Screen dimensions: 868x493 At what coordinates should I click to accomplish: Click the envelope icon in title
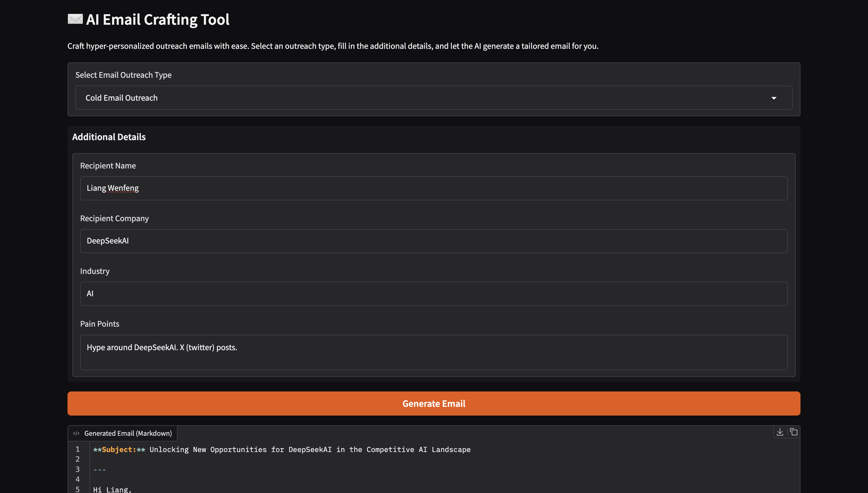(75, 19)
